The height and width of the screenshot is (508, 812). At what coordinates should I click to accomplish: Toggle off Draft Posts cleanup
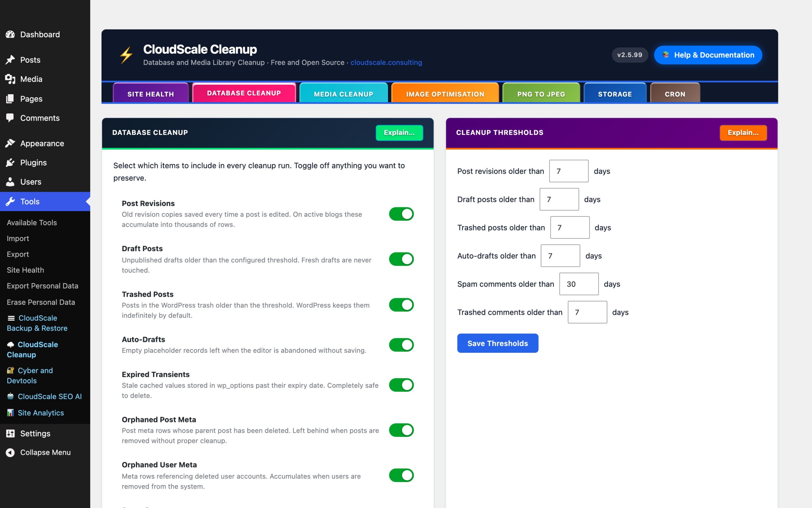401,259
